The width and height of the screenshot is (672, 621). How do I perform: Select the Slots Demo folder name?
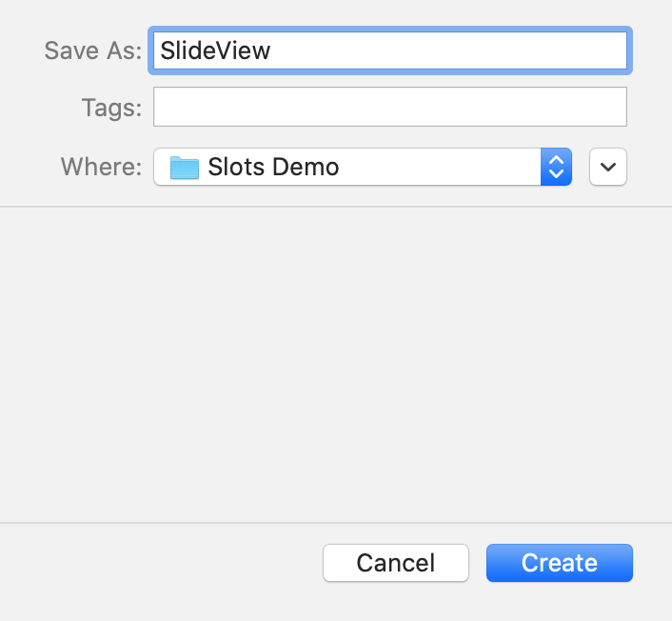pos(273,167)
